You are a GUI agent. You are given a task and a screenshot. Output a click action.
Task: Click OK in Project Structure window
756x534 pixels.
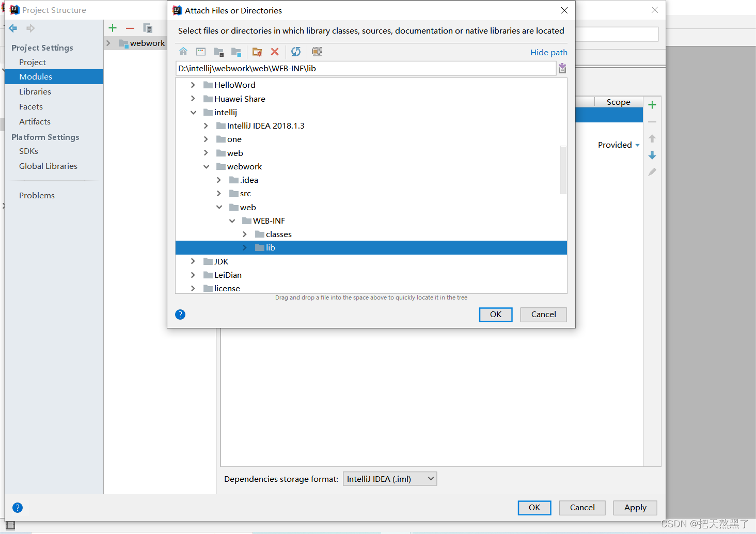click(534, 508)
